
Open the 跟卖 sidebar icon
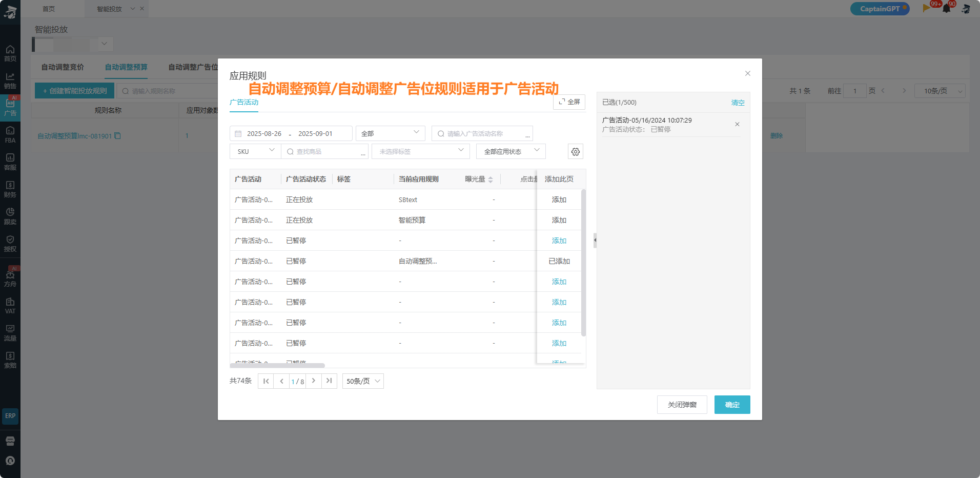pos(10,216)
